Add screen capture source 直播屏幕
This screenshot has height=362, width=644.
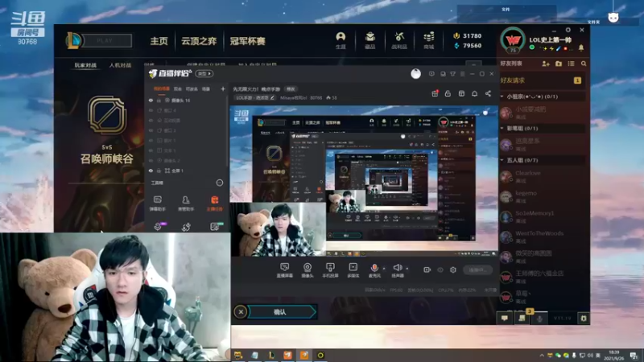(x=284, y=270)
